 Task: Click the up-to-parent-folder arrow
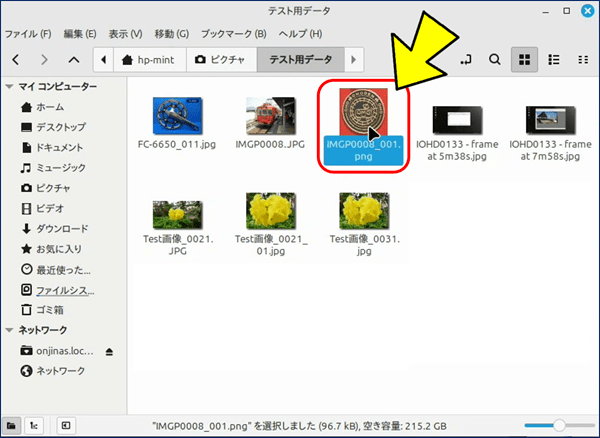point(74,60)
